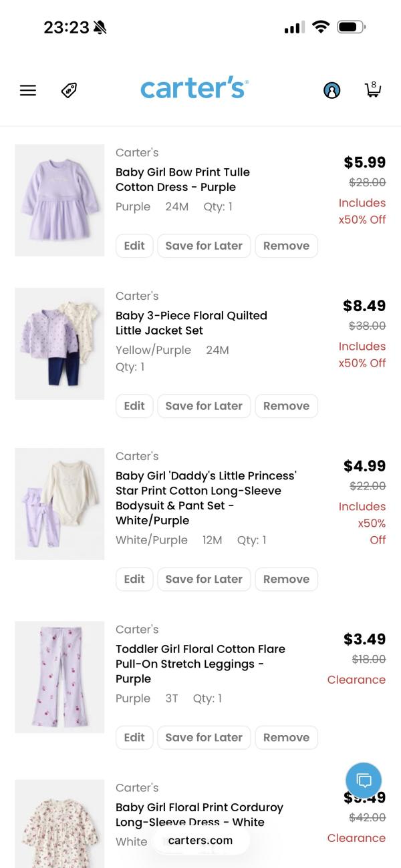Viewport: 401px width, 868px height.
Task: Save the Floral Flare Leggings for later
Action: pos(204,738)
